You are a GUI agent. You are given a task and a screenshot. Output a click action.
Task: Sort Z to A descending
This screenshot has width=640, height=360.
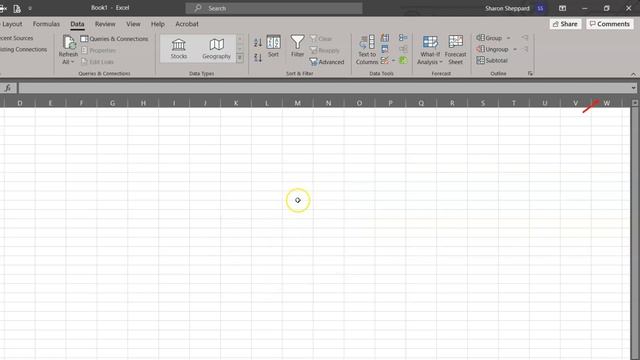(258, 58)
